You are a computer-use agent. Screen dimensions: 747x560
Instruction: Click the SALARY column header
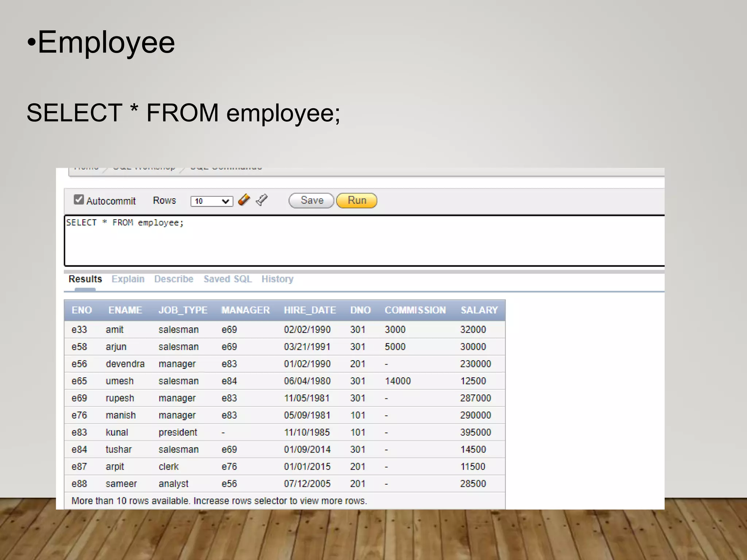tap(479, 310)
